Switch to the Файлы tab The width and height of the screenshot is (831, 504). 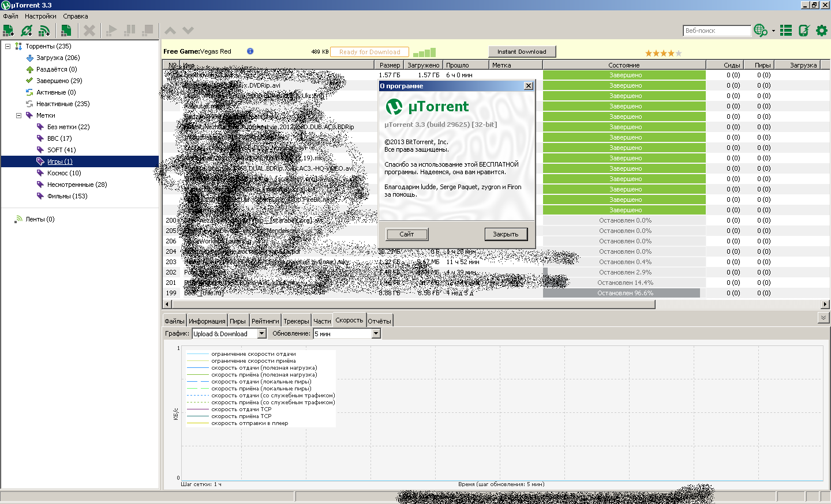[174, 321]
